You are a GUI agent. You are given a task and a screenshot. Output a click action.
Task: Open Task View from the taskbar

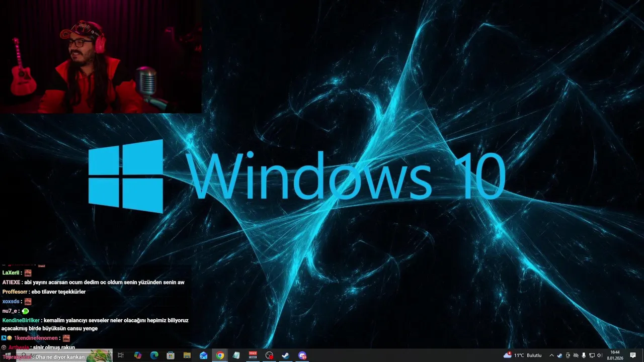(x=121, y=355)
